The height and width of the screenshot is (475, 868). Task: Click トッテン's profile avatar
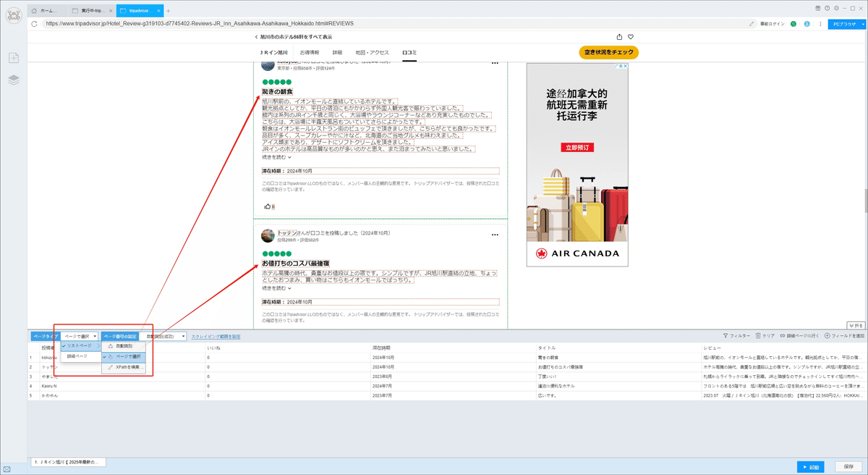click(x=268, y=235)
